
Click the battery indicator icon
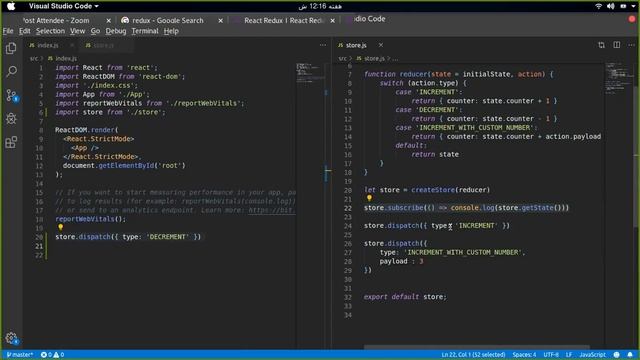coord(623,6)
